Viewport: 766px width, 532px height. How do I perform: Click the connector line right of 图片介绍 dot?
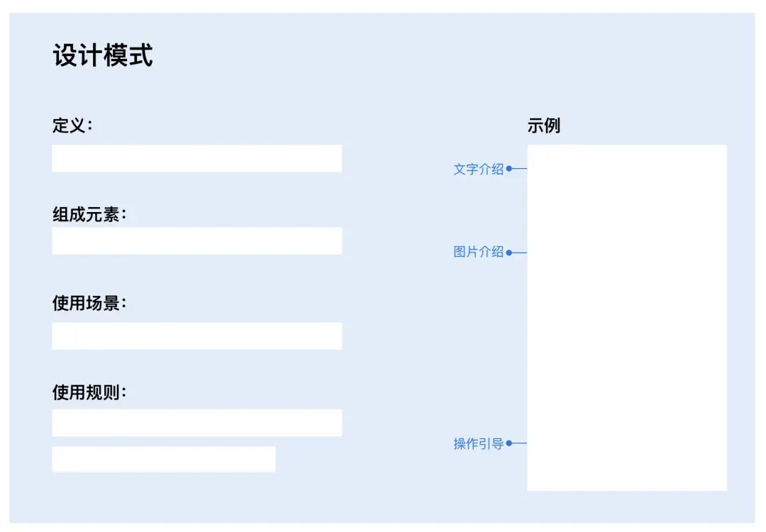click(x=520, y=253)
